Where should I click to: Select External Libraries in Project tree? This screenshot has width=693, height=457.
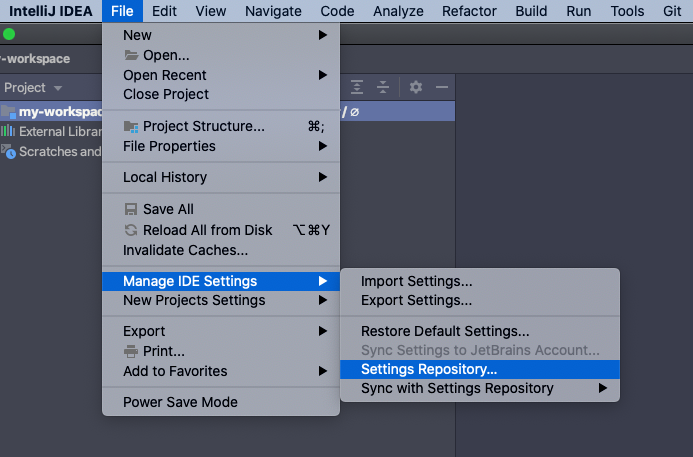point(61,131)
